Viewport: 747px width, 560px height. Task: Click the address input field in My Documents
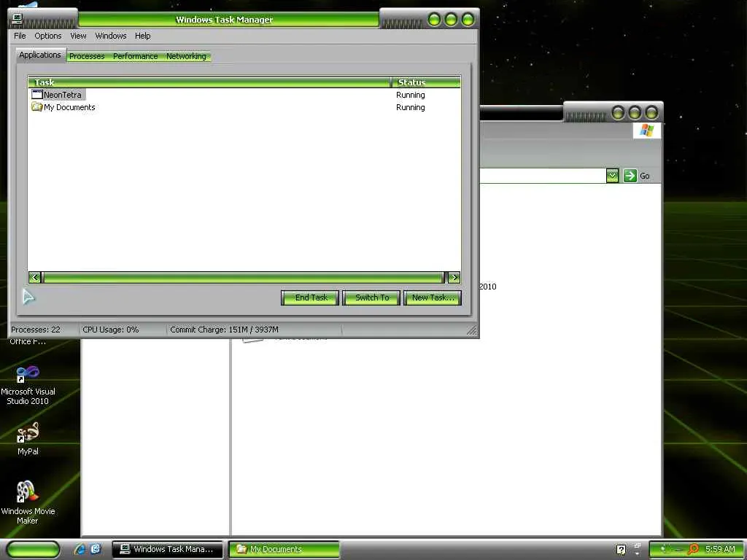(542, 176)
